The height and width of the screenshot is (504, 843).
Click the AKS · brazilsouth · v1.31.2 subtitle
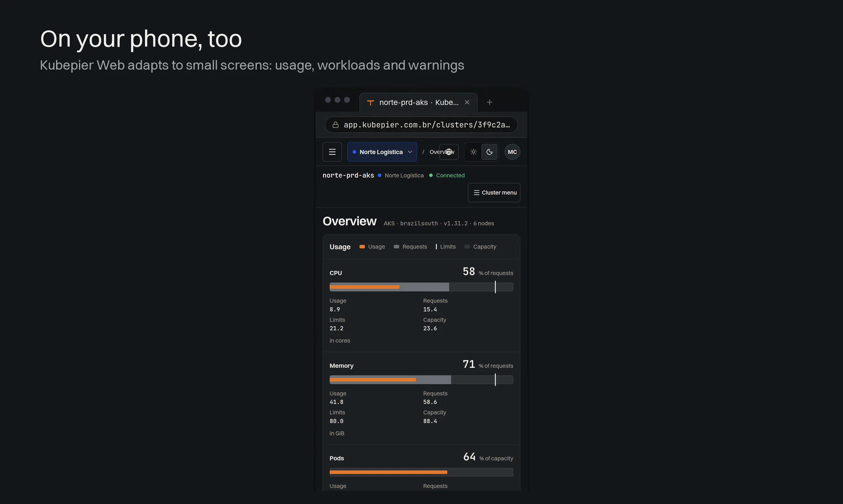pos(439,223)
